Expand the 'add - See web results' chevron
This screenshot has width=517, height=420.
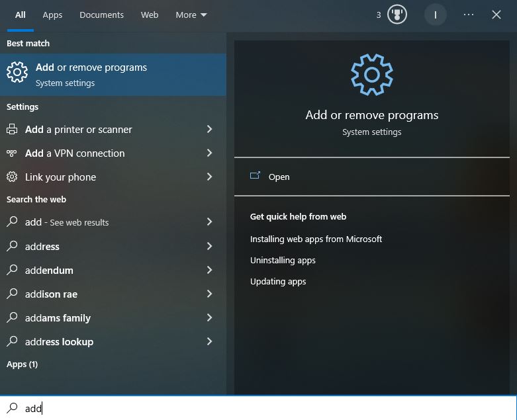(x=209, y=222)
